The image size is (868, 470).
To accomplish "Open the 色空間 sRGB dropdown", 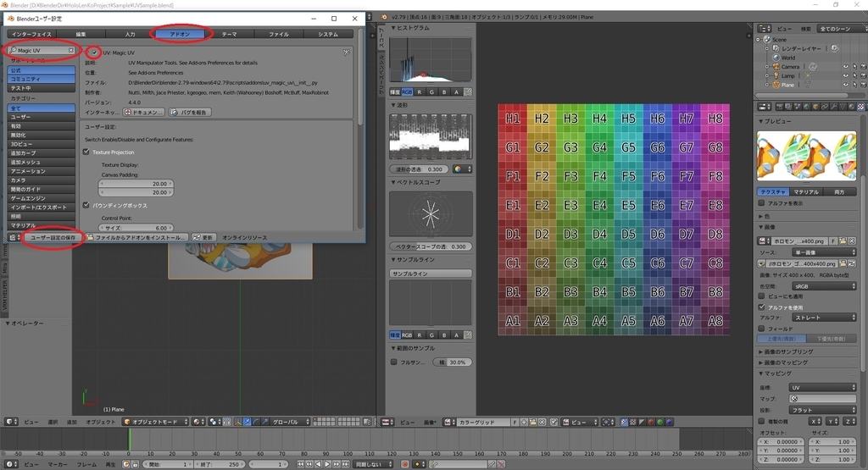I will [824, 286].
